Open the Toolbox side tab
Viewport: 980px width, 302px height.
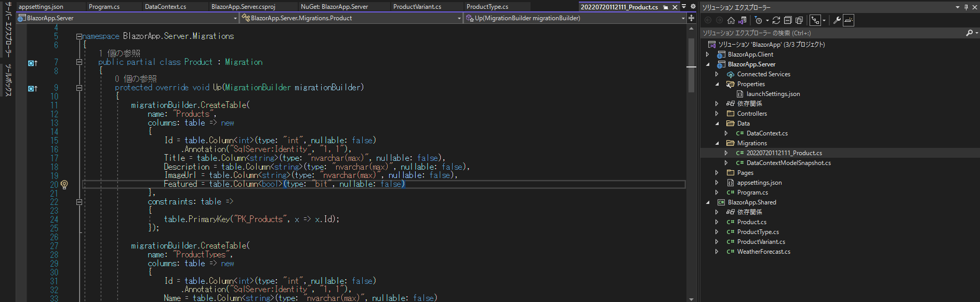(x=8, y=80)
